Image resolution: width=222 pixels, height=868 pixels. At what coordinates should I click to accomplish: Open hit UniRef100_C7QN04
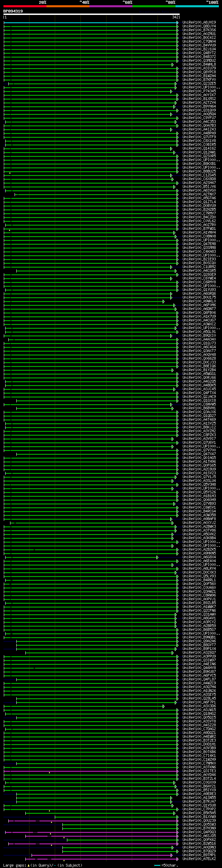click(199, 42)
